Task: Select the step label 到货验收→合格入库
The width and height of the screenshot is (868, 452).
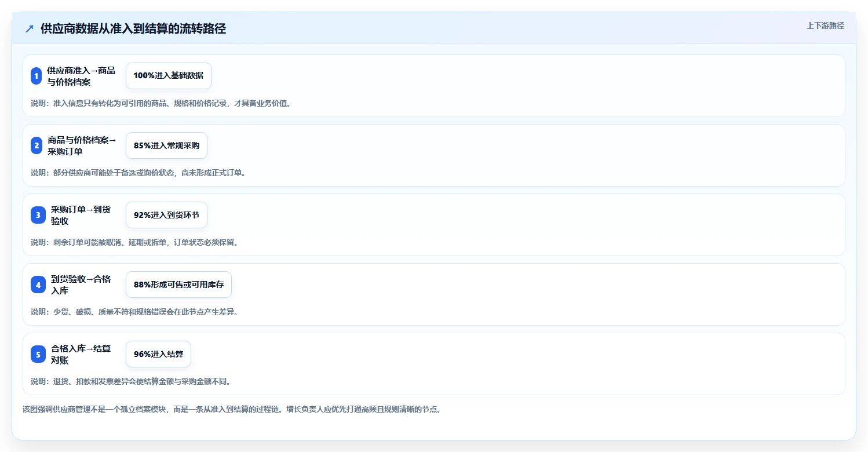Action: [x=81, y=285]
